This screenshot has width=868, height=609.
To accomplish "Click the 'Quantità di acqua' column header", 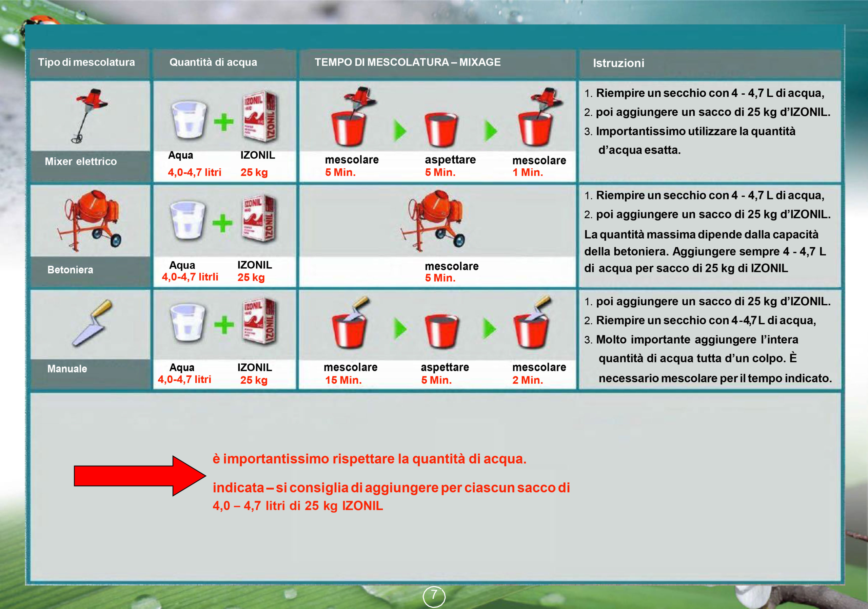I will [213, 62].
